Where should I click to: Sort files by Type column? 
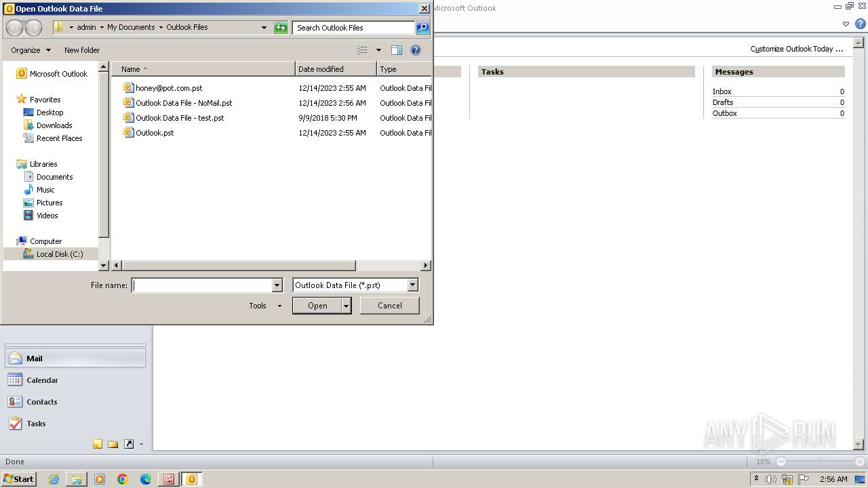(404, 69)
